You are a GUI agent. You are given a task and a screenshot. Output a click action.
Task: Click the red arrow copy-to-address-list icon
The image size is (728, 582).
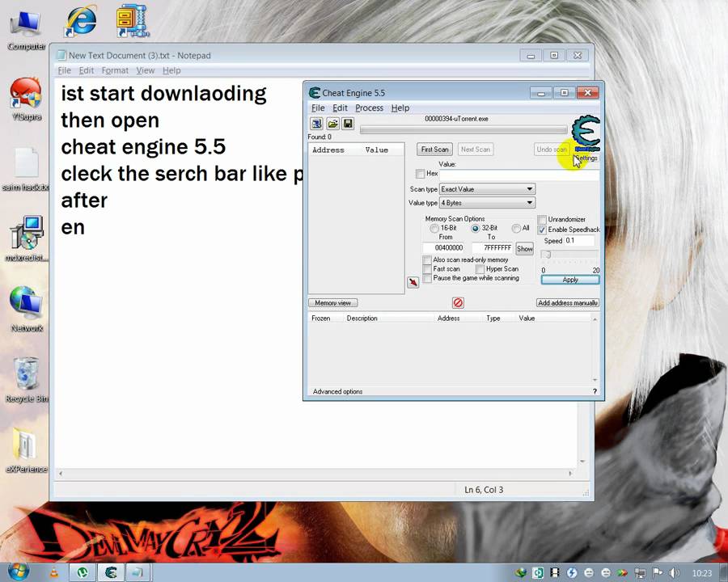[x=413, y=282]
